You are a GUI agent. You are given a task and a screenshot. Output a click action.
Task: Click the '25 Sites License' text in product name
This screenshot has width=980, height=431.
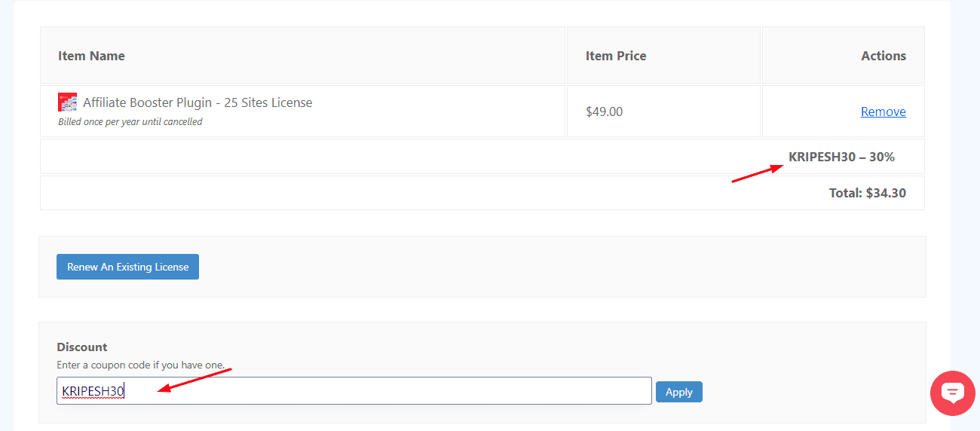tap(268, 102)
